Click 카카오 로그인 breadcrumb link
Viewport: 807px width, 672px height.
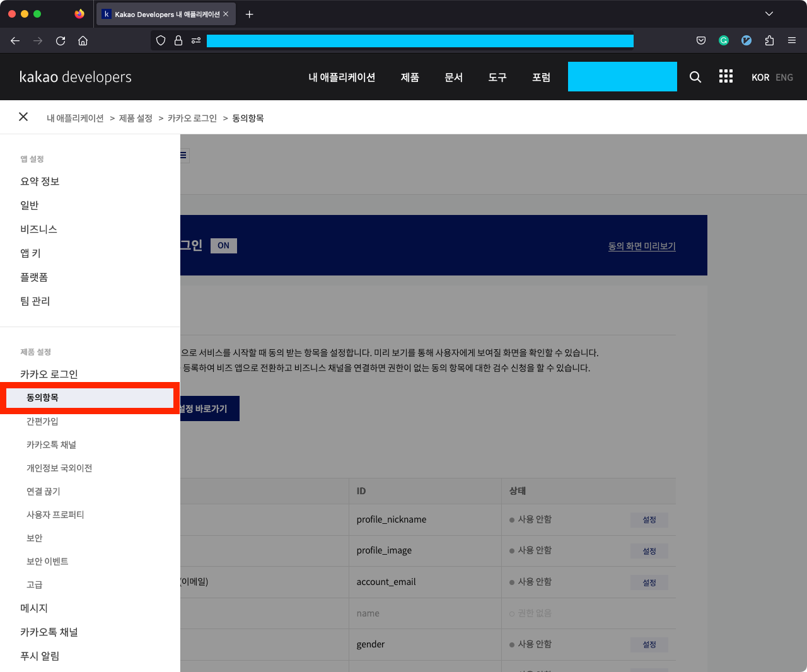[x=192, y=118]
